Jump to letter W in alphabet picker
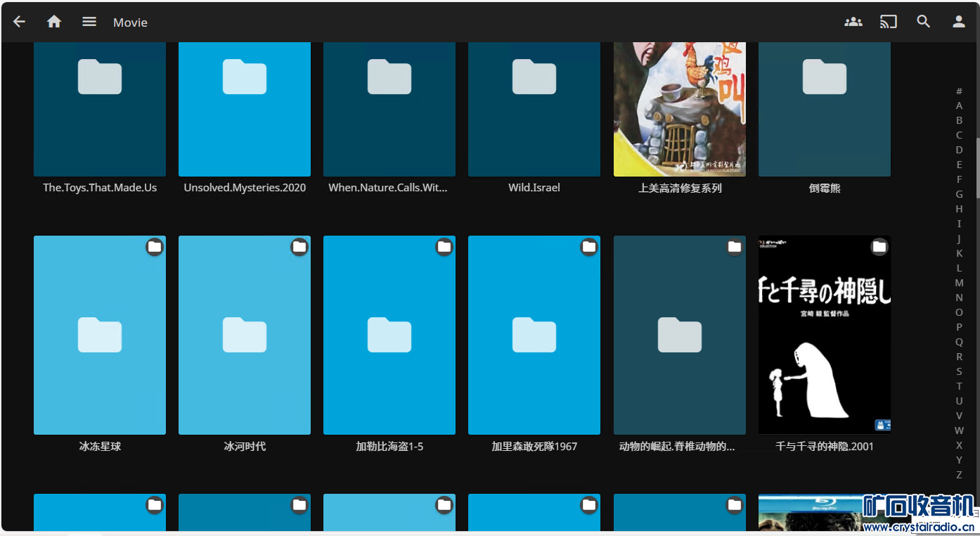This screenshot has width=980, height=536. click(x=959, y=430)
